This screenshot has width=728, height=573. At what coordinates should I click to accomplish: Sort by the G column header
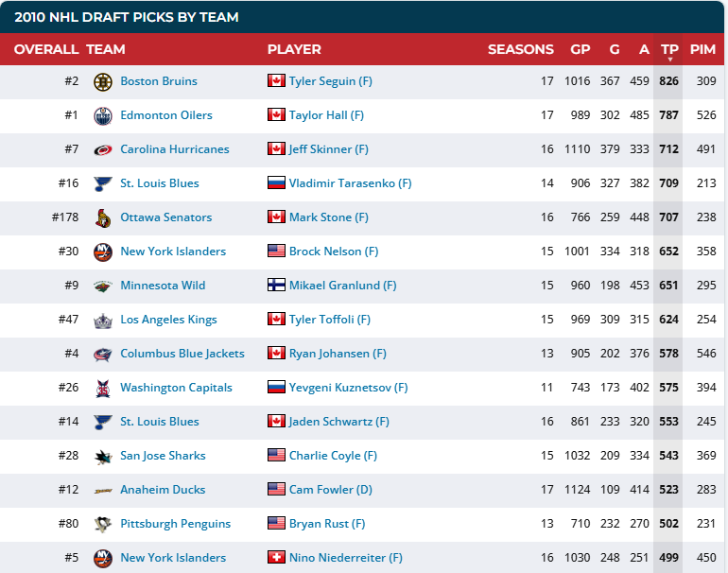615,49
